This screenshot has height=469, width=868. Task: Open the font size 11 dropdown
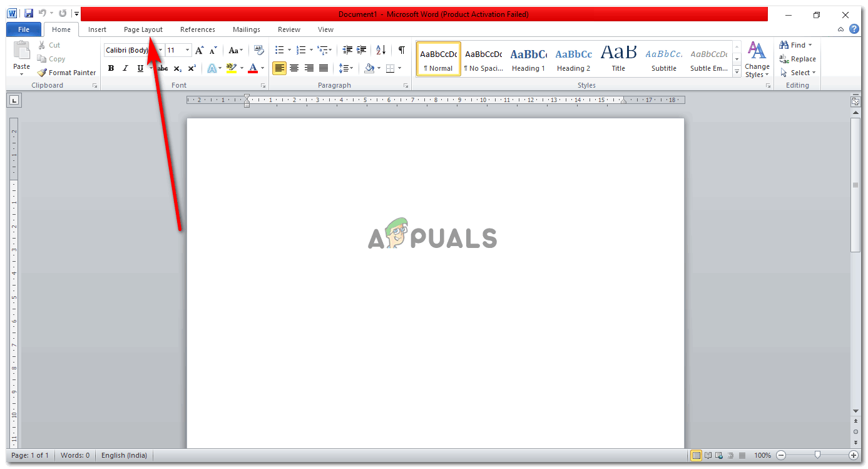pyautogui.click(x=187, y=50)
